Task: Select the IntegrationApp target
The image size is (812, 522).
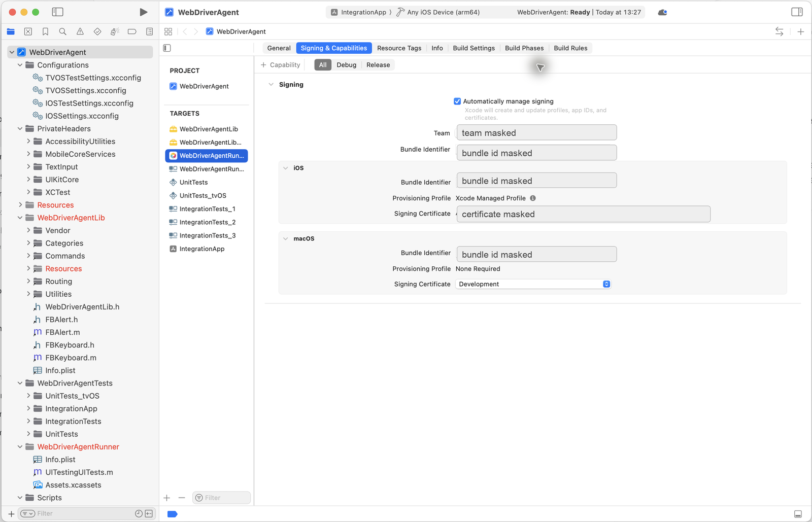Action: click(x=202, y=249)
